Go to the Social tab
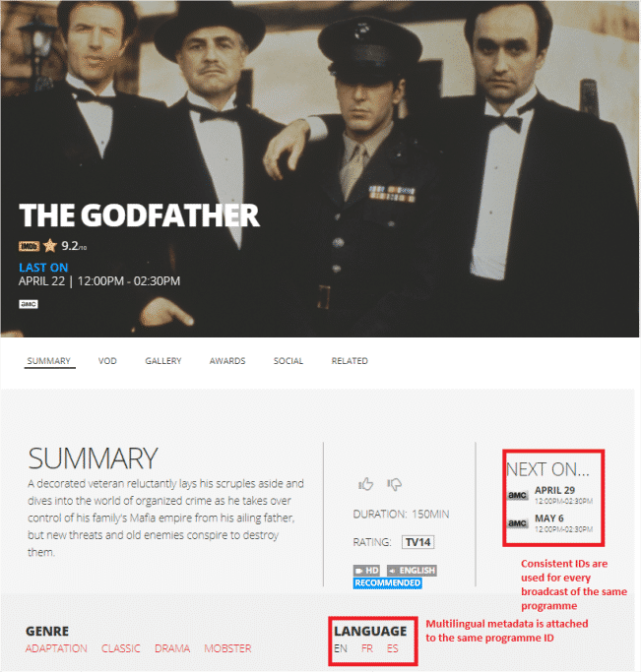The height and width of the screenshot is (672, 641). (288, 361)
